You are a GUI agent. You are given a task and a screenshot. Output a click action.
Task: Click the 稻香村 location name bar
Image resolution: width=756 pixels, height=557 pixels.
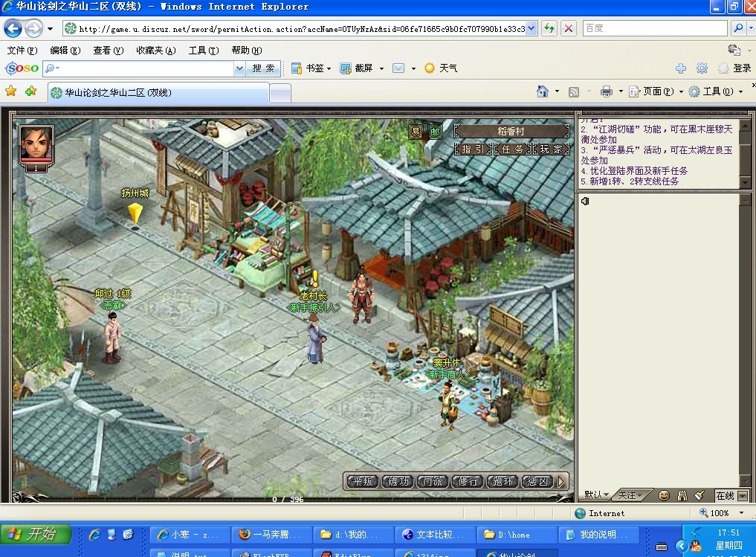511,131
